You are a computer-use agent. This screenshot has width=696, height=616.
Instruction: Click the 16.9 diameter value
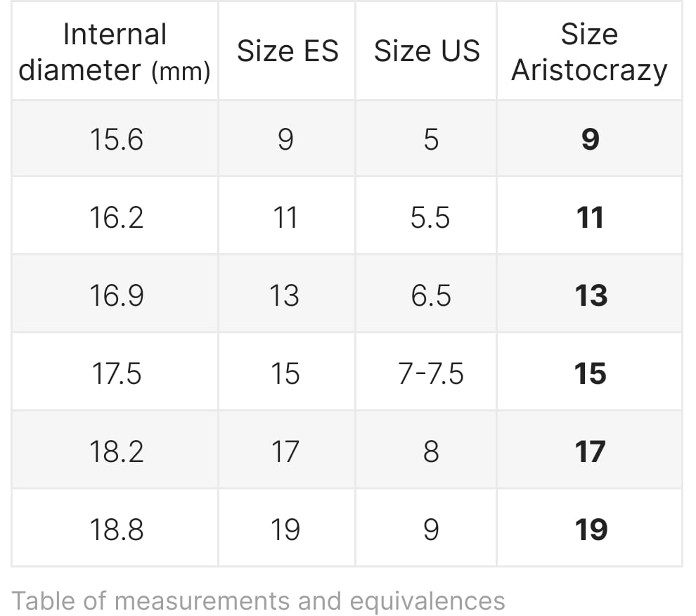tap(116, 295)
